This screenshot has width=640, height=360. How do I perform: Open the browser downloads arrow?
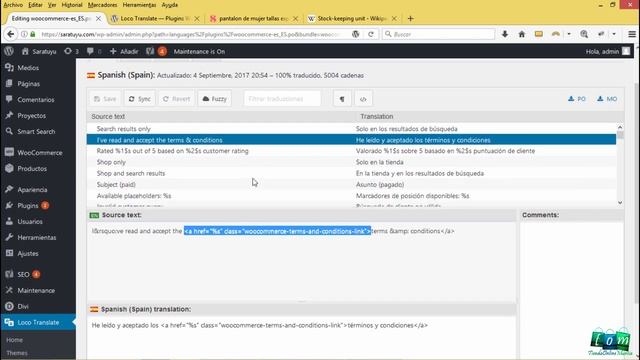click(505, 34)
